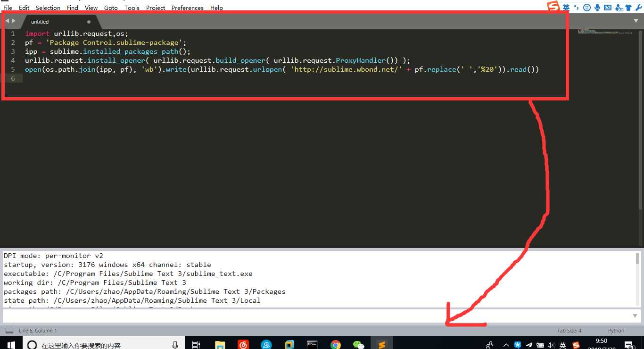
Task: Open Google Chrome from taskbar
Action: [x=335, y=345]
